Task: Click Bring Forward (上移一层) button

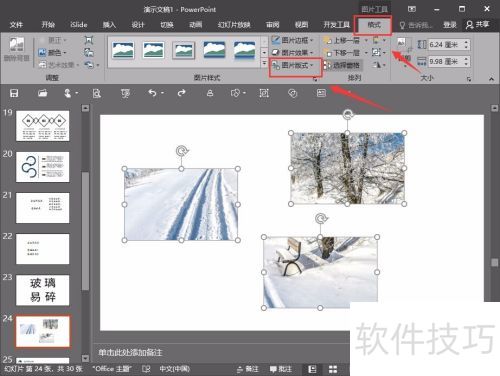Action: click(x=343, y=40)
